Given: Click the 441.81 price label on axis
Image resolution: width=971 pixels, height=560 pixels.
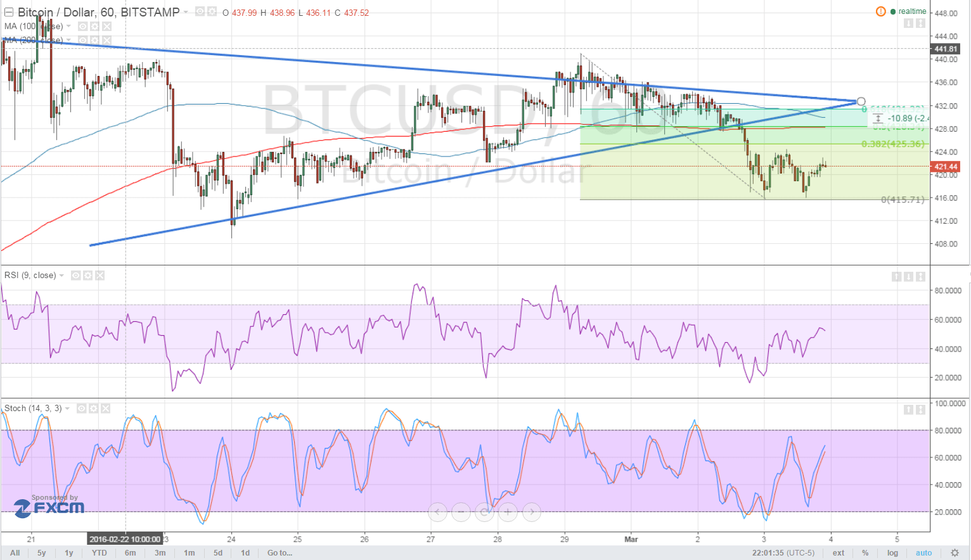Looking at the screenshot, I should point(946,49).
